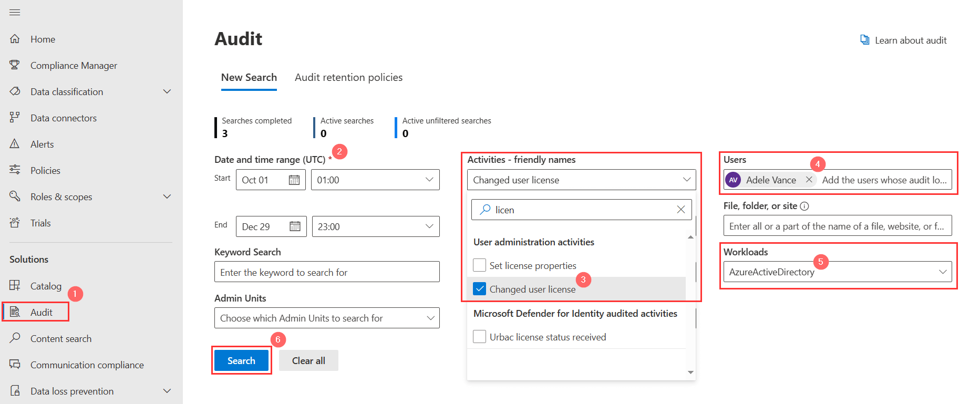Expand the Workloads dropdown
The width and height of the screenshot is (980, 404).
pos(943,272)
